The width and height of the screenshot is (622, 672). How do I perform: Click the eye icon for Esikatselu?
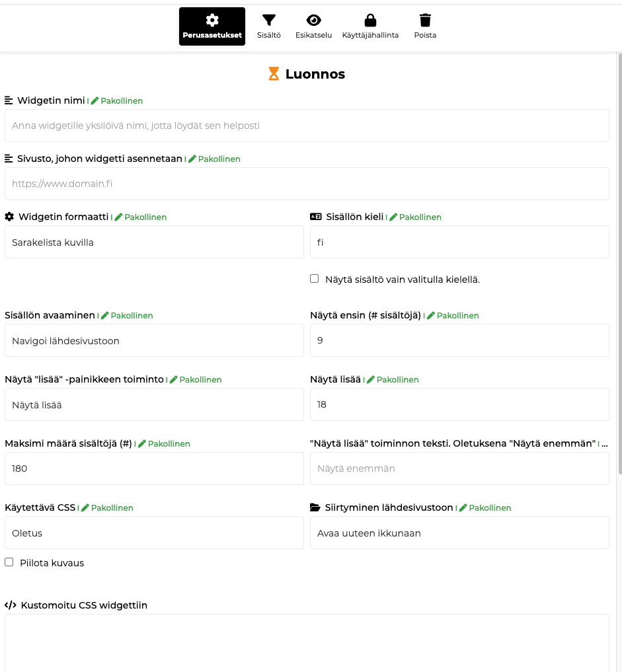pyautogui.click(x=313, y=20)
